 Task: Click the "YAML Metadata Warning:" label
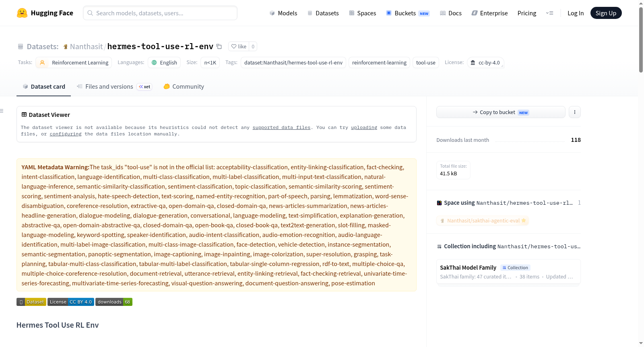point(56,167)
